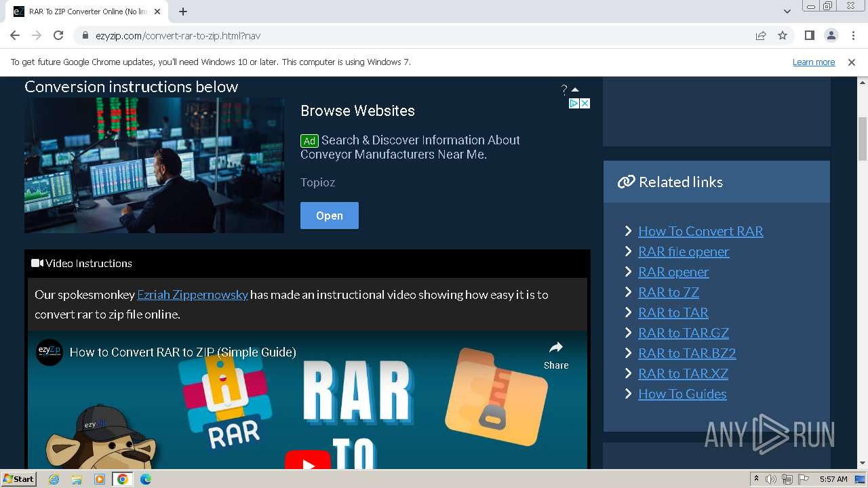
Task: Close the RAR To ZIP Converter tab
Action: (x=158, y=12)
